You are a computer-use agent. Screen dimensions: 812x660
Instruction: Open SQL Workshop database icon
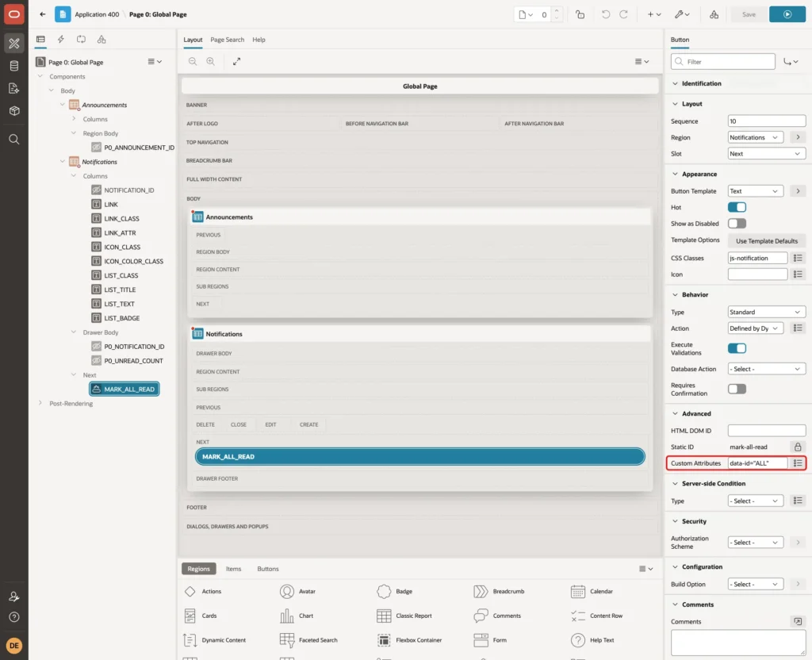coord(14,66)
